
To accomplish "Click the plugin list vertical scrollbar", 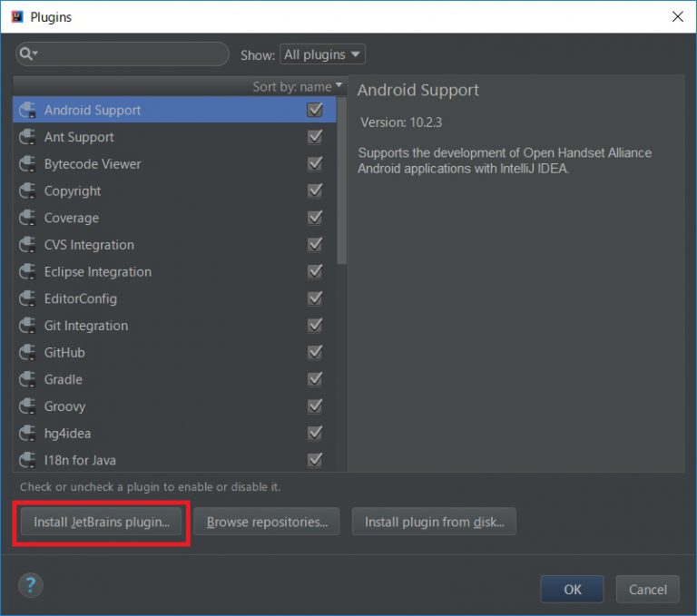I will pyautogui.click(x=341, y=181).
